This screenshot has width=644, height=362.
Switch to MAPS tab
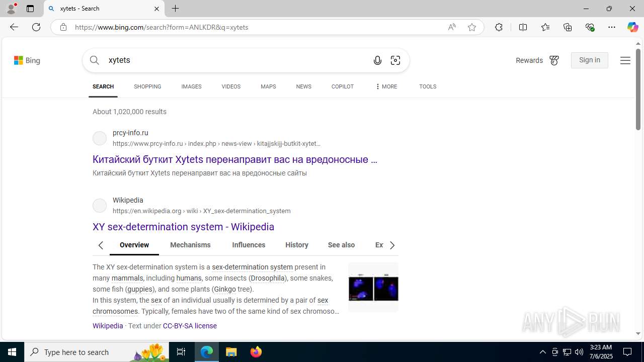pyautogui.click(x=268, y=86)
